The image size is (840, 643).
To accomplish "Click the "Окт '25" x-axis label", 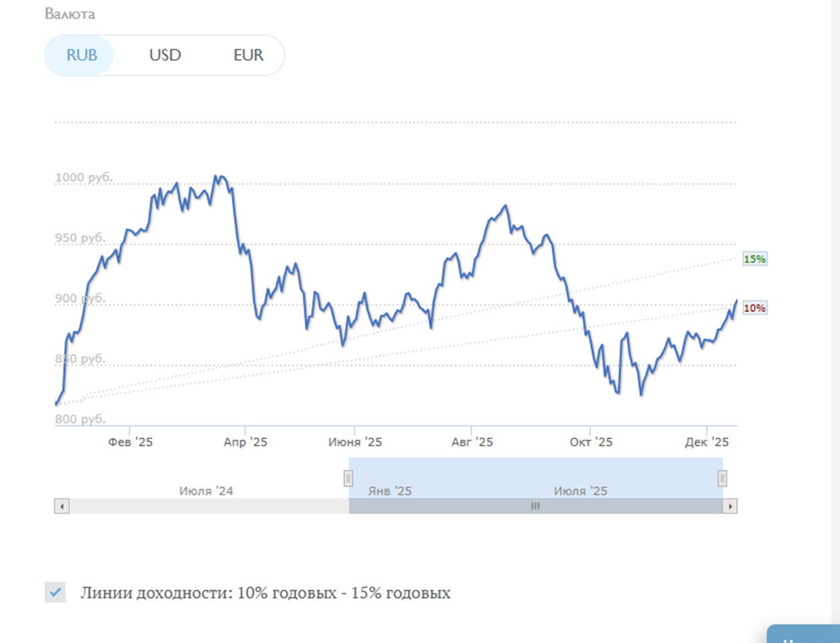I will click(590, 442).
